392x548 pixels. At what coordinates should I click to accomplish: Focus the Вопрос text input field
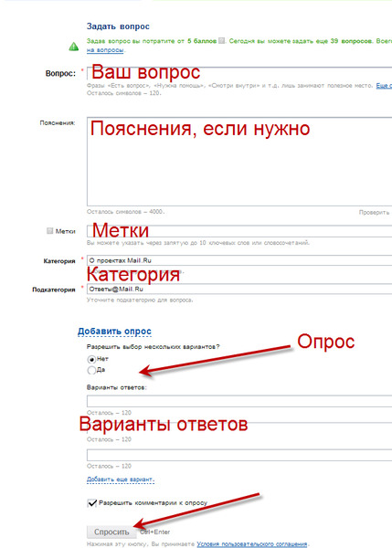point(239,73)
